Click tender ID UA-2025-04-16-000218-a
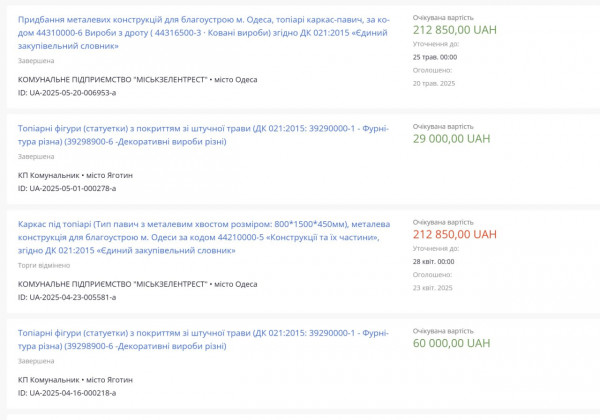This screenshot has height=420, width=600. coord(67,393)
